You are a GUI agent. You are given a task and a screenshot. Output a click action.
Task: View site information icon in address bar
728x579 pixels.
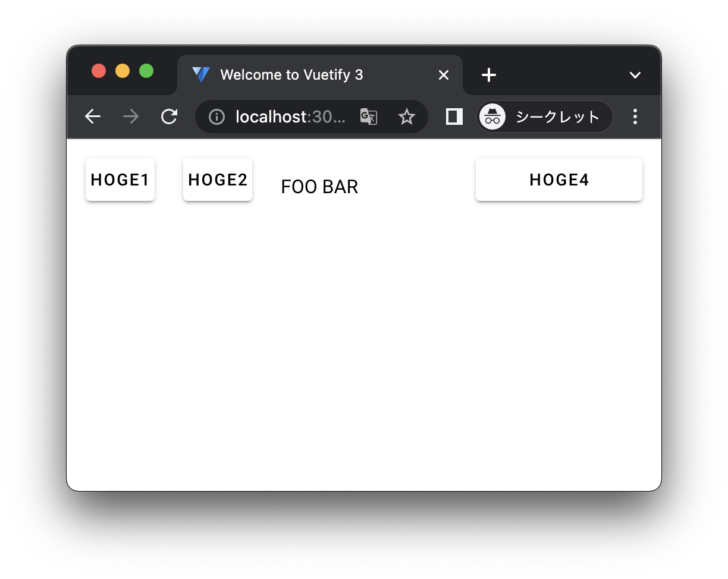tap(216, 117)
